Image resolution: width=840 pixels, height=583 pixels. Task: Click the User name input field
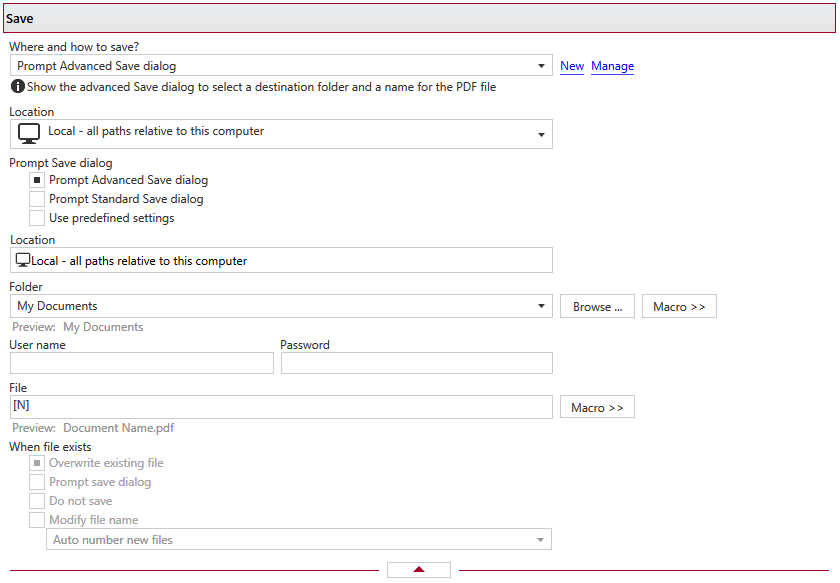pyautogui.click(x=142, y=363)
